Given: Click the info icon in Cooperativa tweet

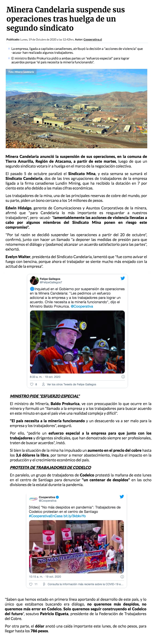Looking at the screenshot, I should point(122,577).
